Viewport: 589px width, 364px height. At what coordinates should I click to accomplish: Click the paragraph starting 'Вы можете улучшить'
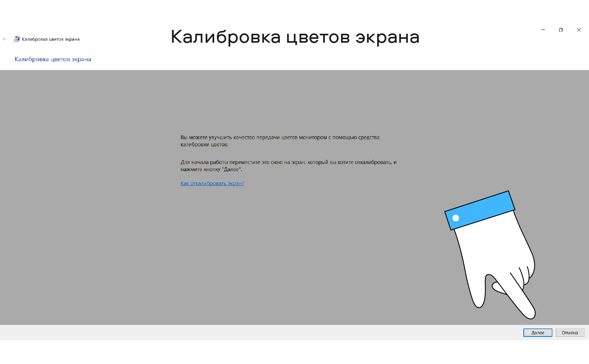279,141
